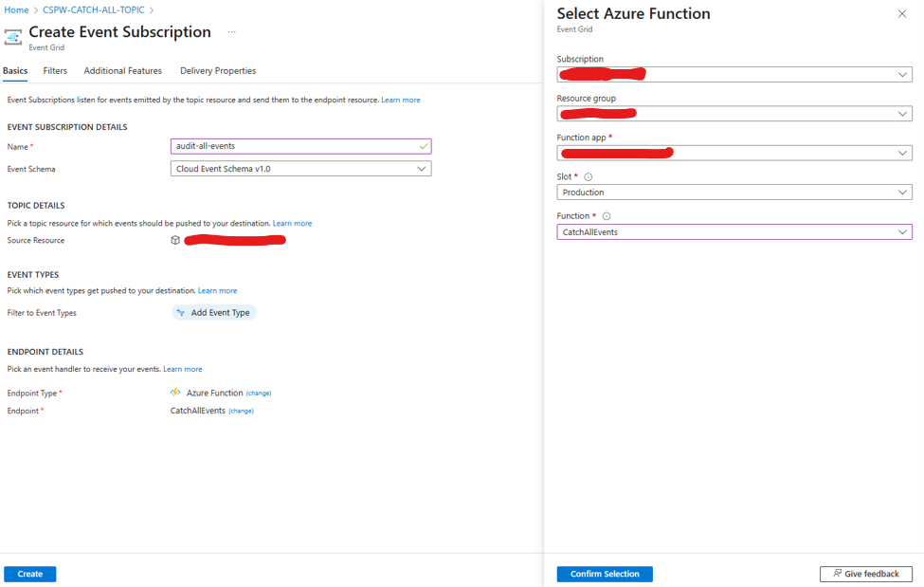Expand the Slot dropdown showing Production
The height and width of the screenshot is (587, 924).
(x=734, y=193)
